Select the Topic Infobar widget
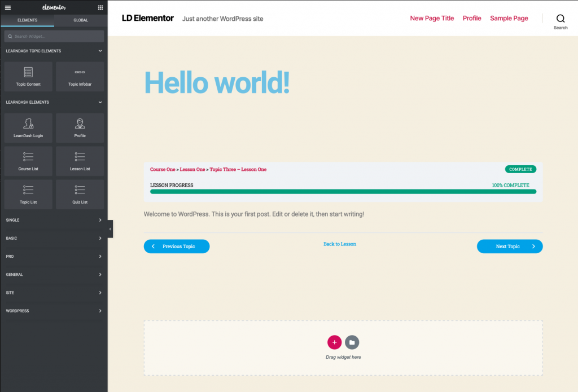Viewport: 578px width, 392px height. pos(80,76)
